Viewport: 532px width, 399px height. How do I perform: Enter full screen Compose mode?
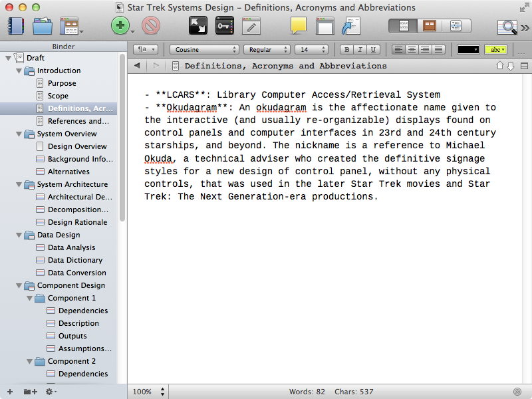(198, 26)
